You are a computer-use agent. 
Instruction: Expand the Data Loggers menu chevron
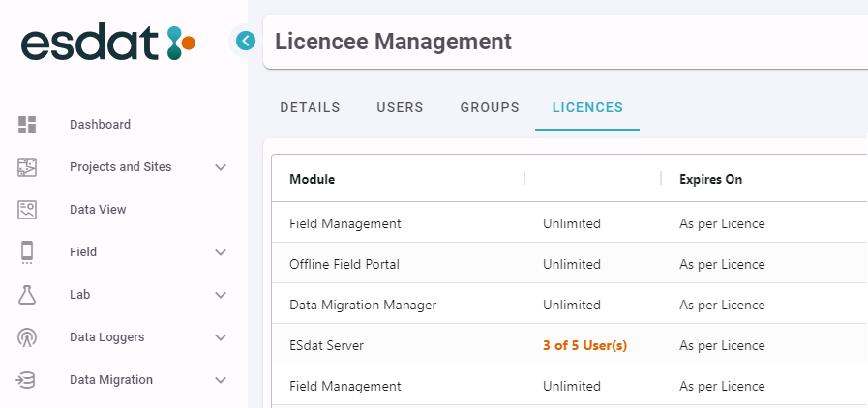click(221, 337)
